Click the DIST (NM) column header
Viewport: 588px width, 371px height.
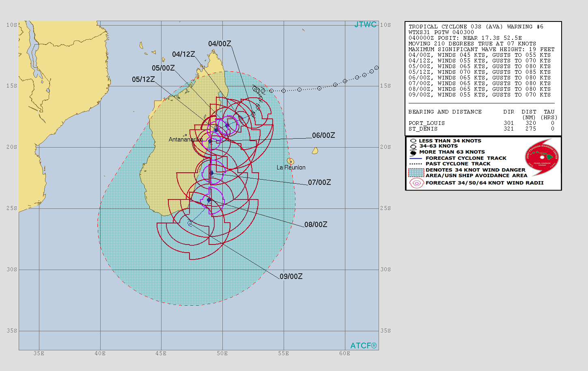(529, 115)
